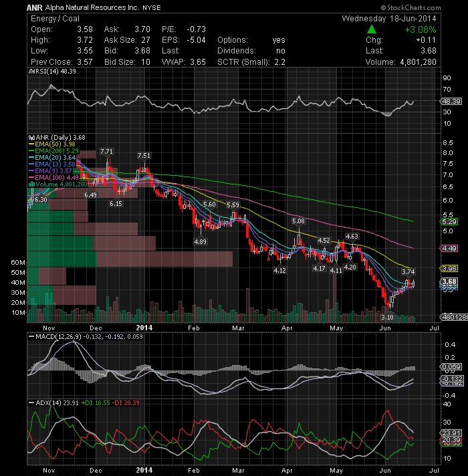Viewport: 468px width, 476px height.
Task: Click the ADX 23.91 axis tag
Action: click(451, 433)
